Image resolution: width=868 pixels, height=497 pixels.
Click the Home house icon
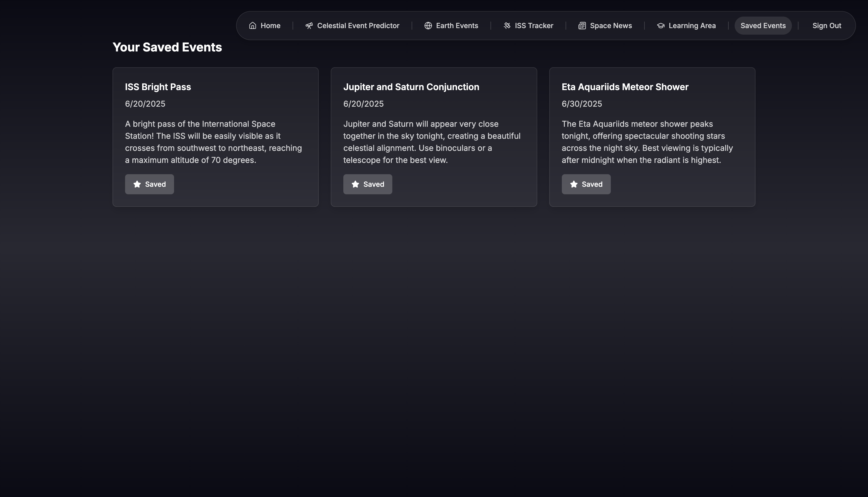tap(252, 26)
